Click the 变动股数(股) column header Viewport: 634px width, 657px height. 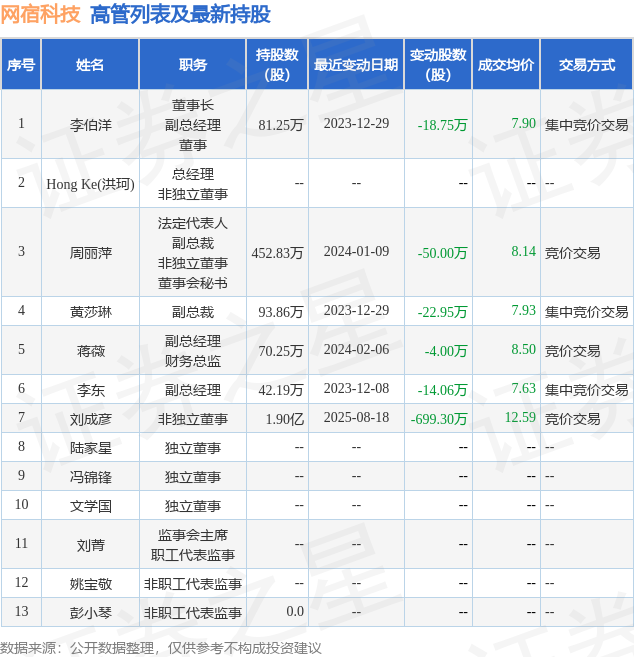point(438,65)
